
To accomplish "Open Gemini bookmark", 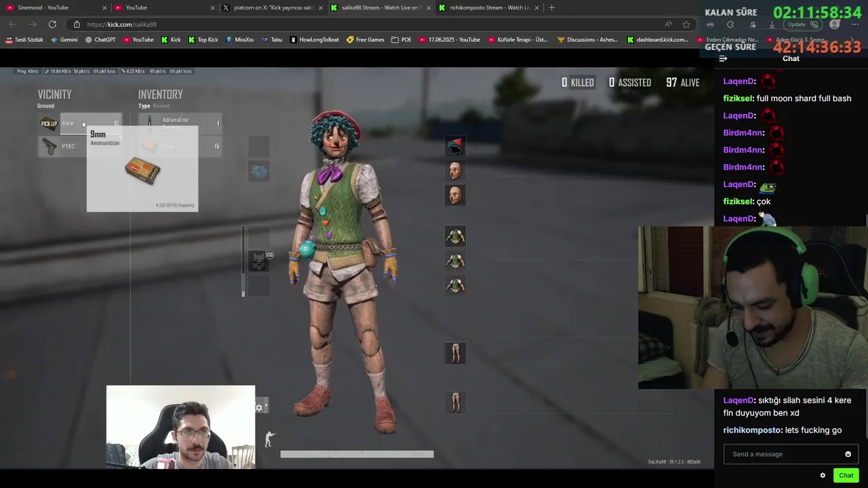I will 64,40.
